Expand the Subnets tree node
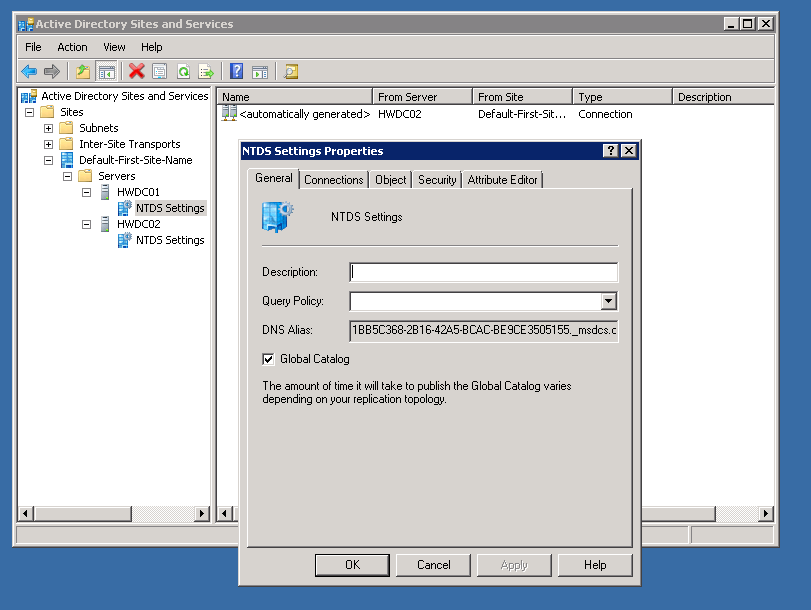Viewport: 811px width, 610px height. [x=48, y=128]
